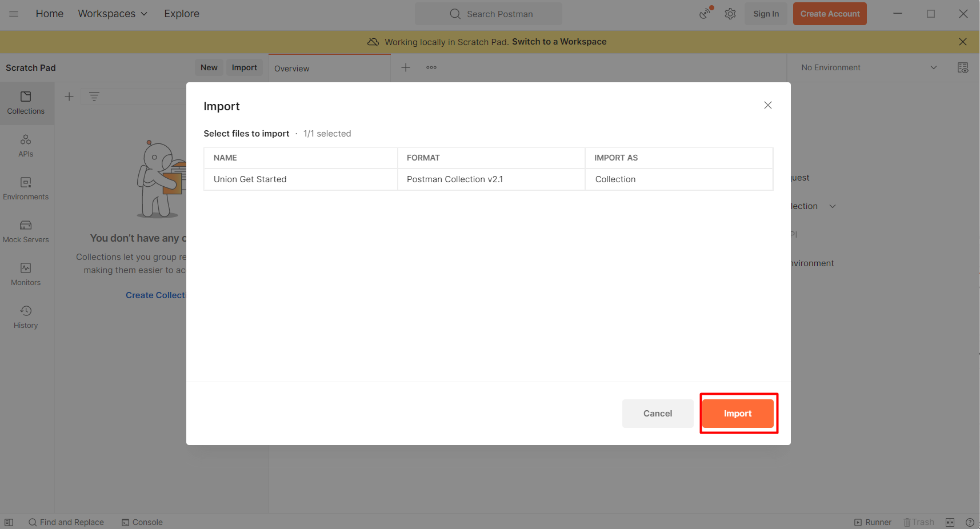
Task: Go to Home
Action: 50,14
